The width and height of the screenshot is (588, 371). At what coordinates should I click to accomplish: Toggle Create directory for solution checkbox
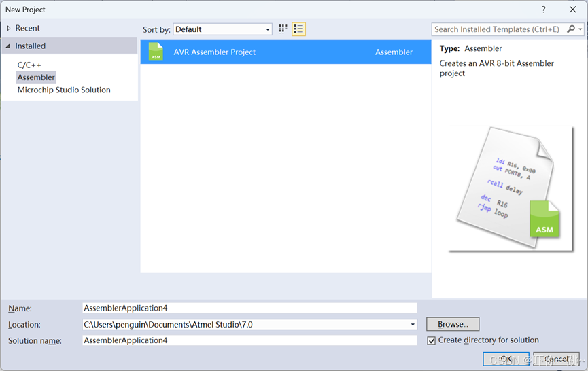pos(431,340)
